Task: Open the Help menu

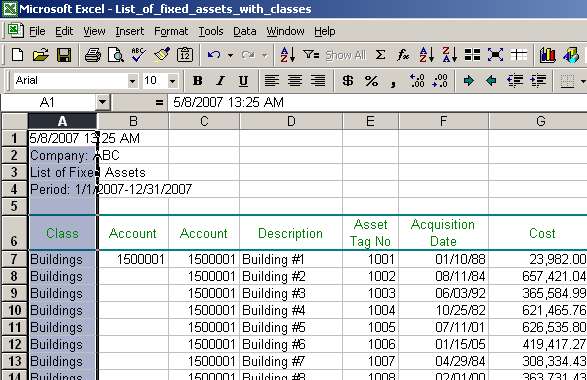Action: point(325,31)
